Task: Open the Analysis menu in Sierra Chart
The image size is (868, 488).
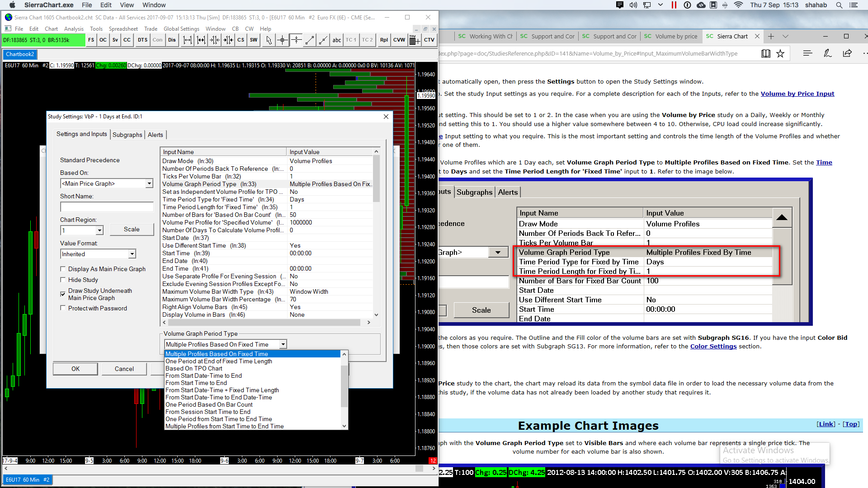Action: coord(74,28)
